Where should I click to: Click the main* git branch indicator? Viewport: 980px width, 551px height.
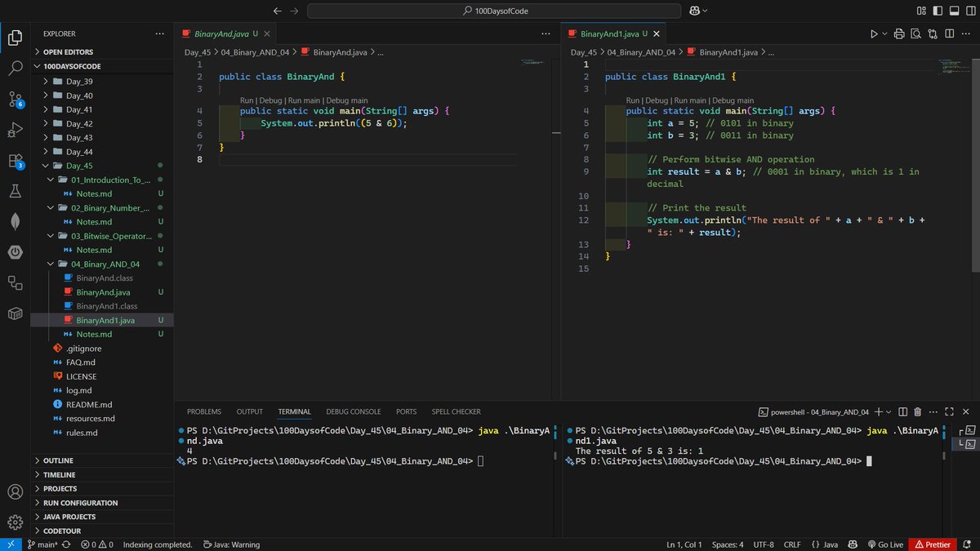(x=42, y=544)
